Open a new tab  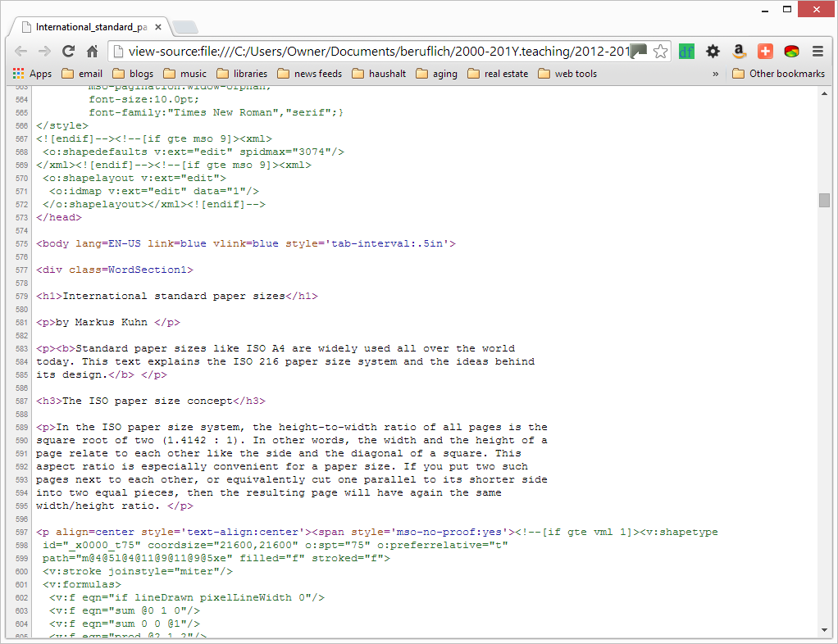[185, 27]
